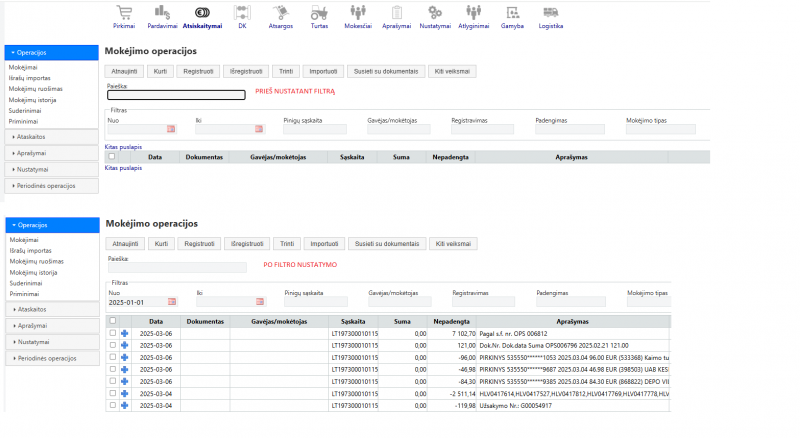Click Mokėjimo tipas filter field in unfiltered view
The height and width of the screenshot is (438, 800).
point(661,129)
